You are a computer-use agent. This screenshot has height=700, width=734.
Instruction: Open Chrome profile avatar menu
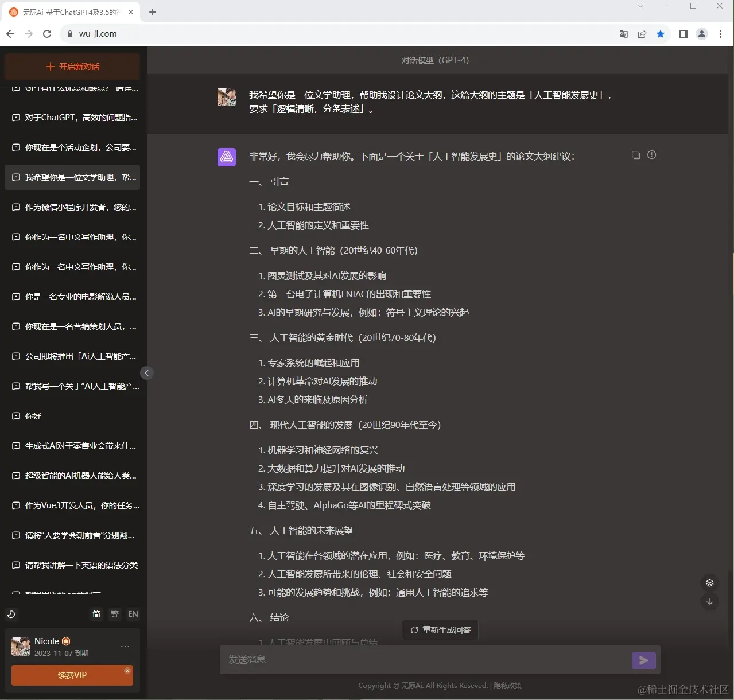[x=702, y=34]
